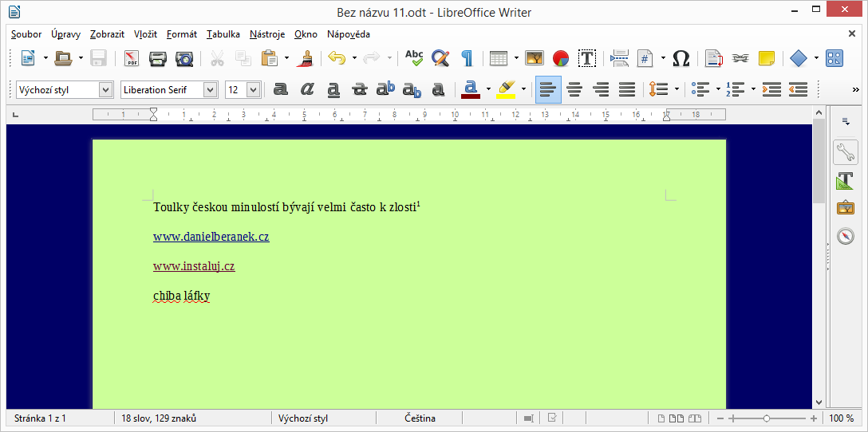
Task: Click the zoom out minus button
Action: 720,418
